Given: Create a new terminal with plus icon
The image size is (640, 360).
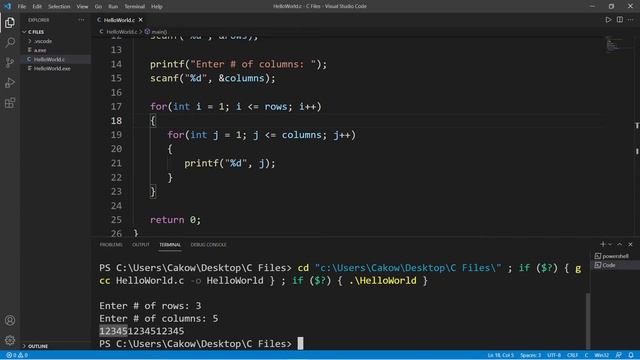Looking at the screenshot, I should click(602, 244).
